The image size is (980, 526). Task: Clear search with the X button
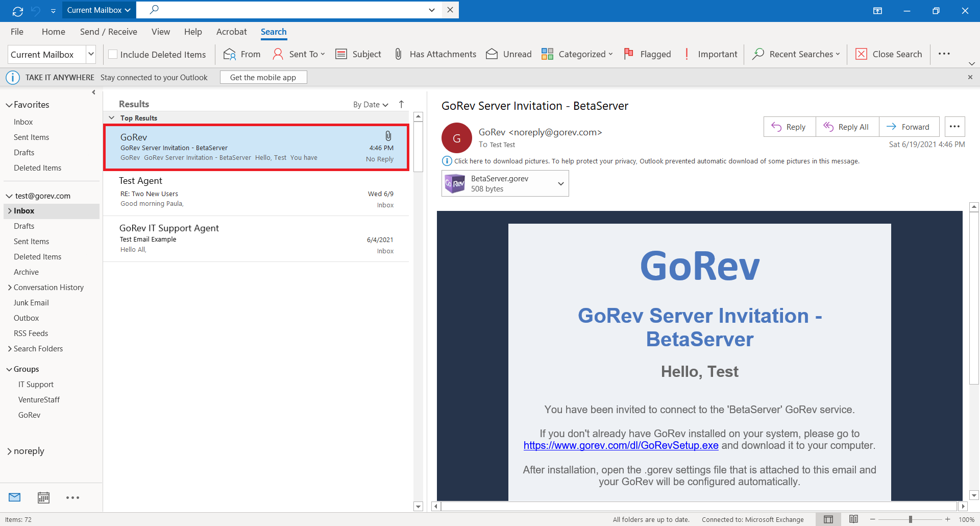(450, 10)
